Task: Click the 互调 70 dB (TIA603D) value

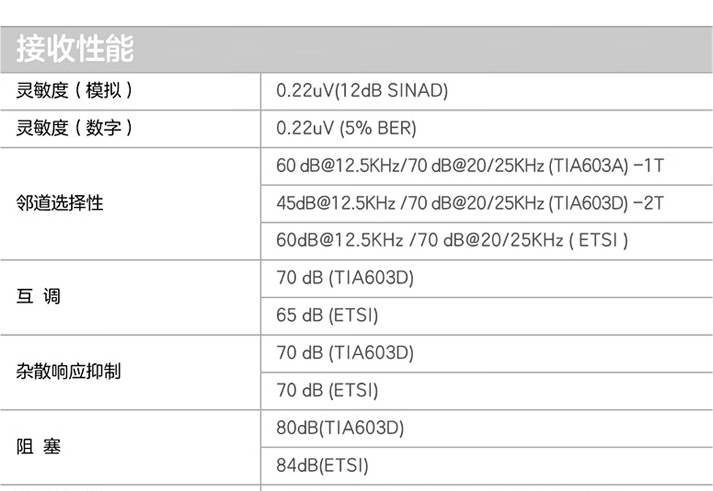Action: coord(344,277)
